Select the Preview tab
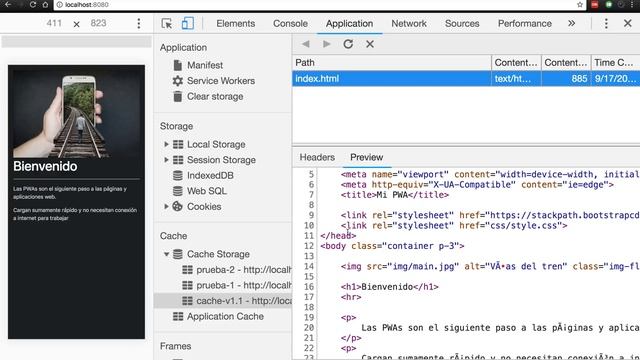 [x=367, y=157]
